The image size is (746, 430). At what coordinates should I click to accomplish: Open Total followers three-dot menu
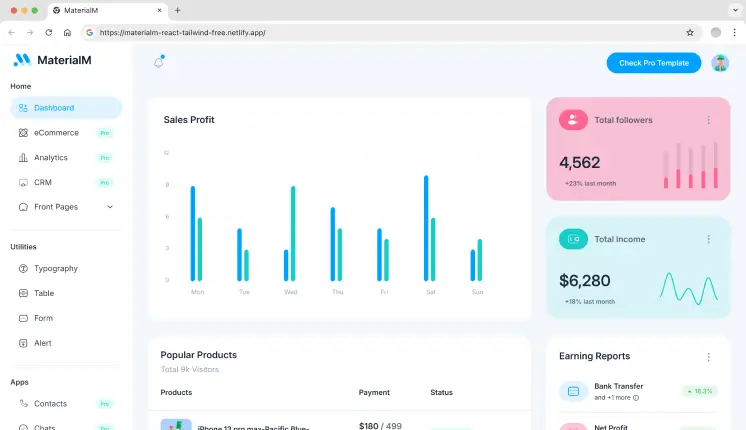click(709, 120)
